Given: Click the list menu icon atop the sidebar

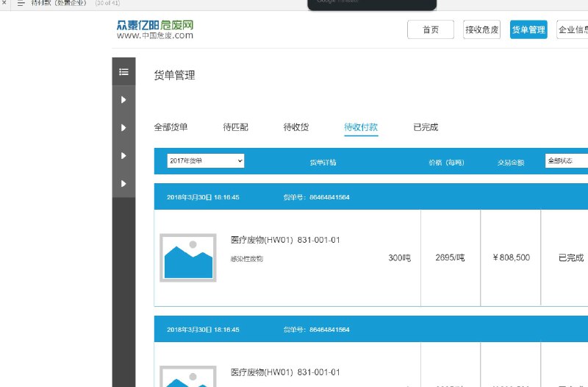Looking at the screenshot, I should point(123,71).
